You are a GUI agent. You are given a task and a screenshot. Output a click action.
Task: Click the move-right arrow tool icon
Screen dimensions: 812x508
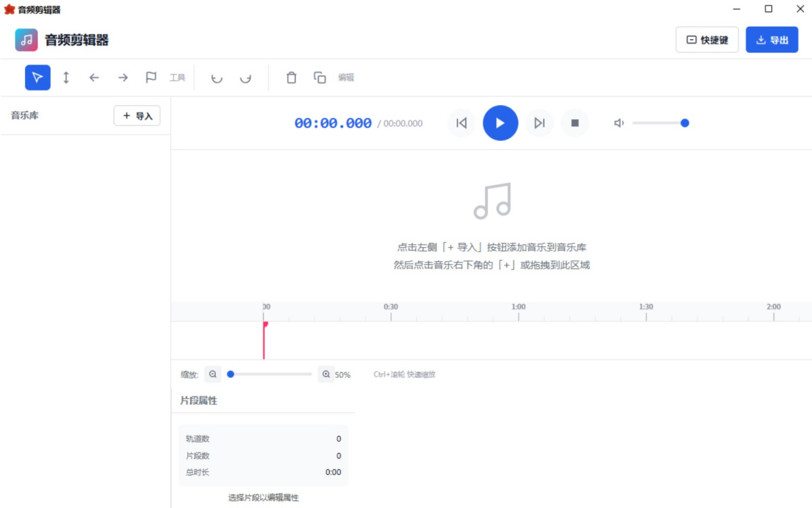point(122,77)
